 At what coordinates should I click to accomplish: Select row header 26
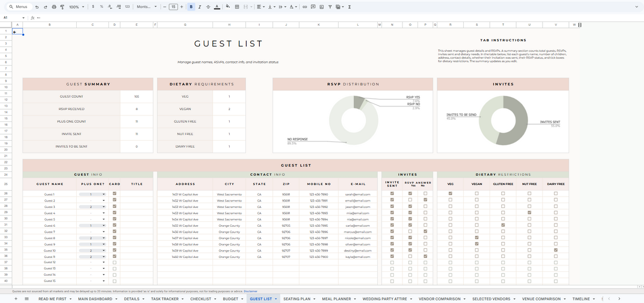[x=6, y=192]
